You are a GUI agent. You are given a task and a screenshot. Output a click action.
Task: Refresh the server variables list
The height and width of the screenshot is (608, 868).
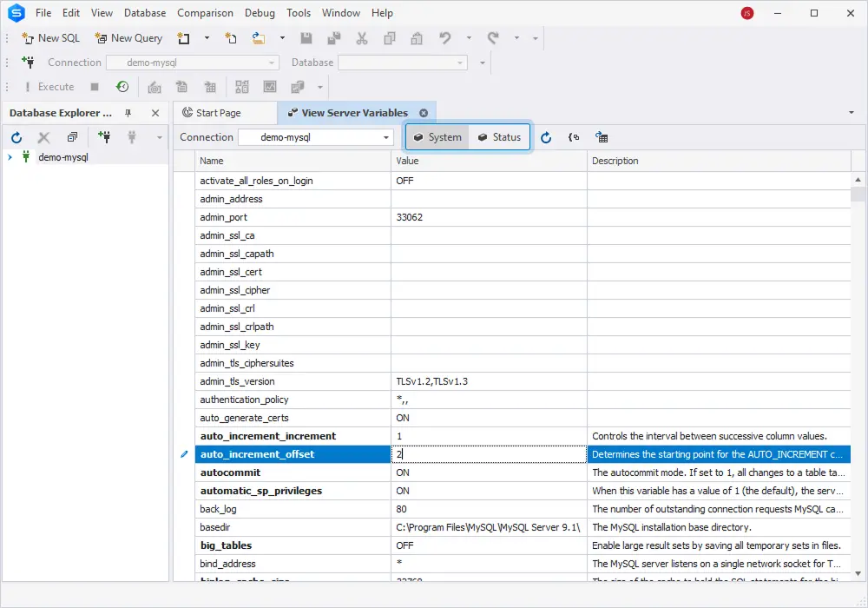point(546,137)
